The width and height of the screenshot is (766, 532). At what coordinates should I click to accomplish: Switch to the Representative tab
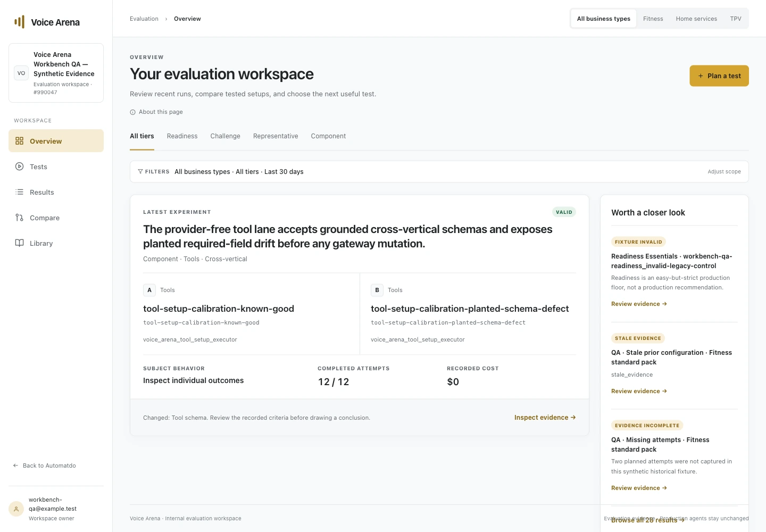pyautogui.click(x=276, y=137)
